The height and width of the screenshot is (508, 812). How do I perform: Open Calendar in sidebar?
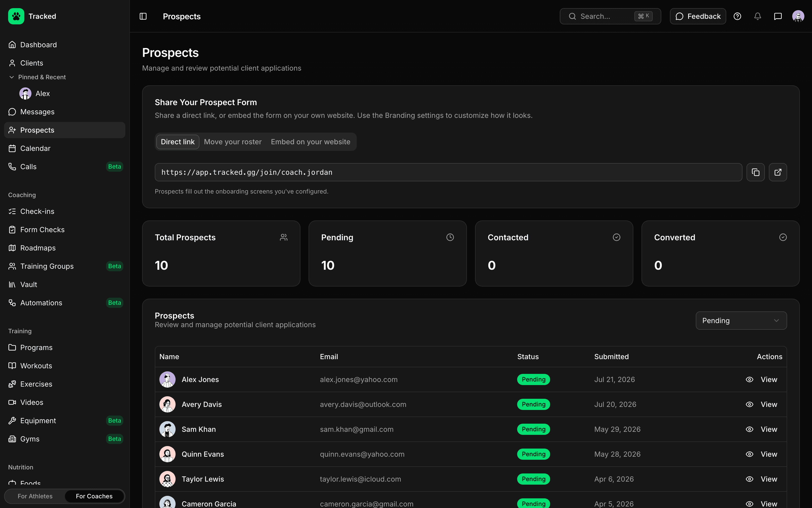pyautogui.click(x=64, y=149)
